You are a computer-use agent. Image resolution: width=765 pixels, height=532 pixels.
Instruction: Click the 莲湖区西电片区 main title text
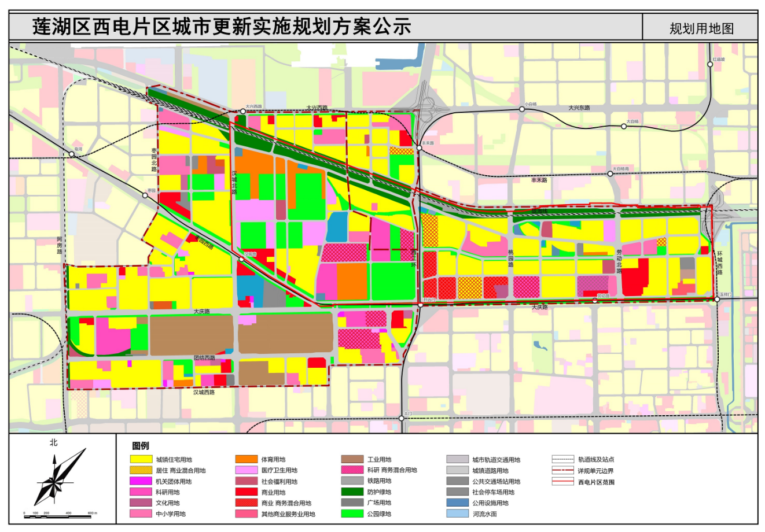click(101, 27)
